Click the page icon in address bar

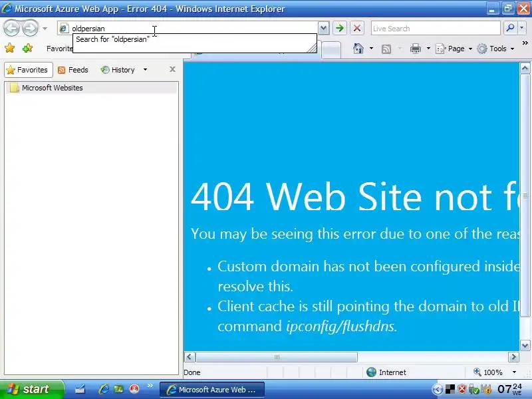click(x=63, y=29)
